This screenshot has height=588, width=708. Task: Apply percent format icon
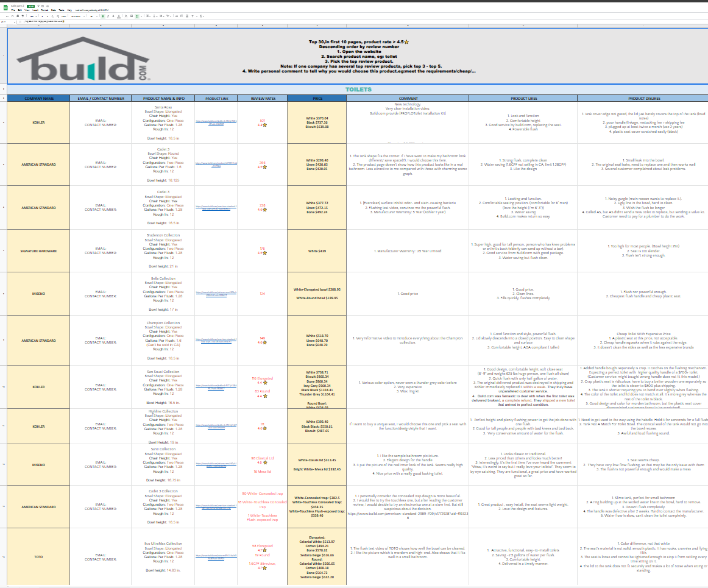coord(48,16)
